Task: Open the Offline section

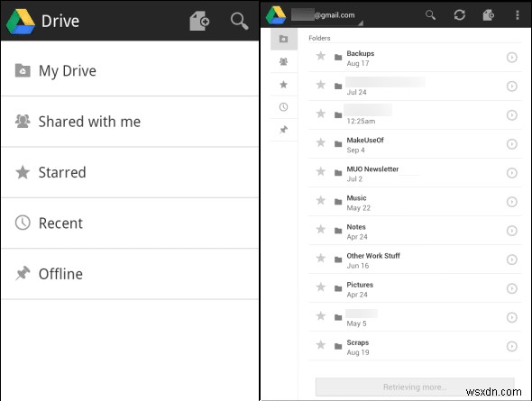Action: [130, 274]
